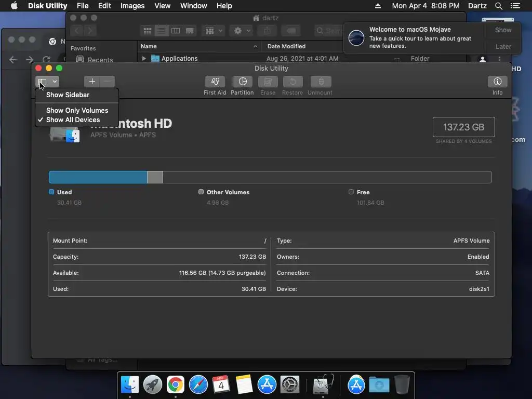This screenshot has width=532, height=399.
Task: Open Spotlight search magnifier
Action: coord(498,6)
